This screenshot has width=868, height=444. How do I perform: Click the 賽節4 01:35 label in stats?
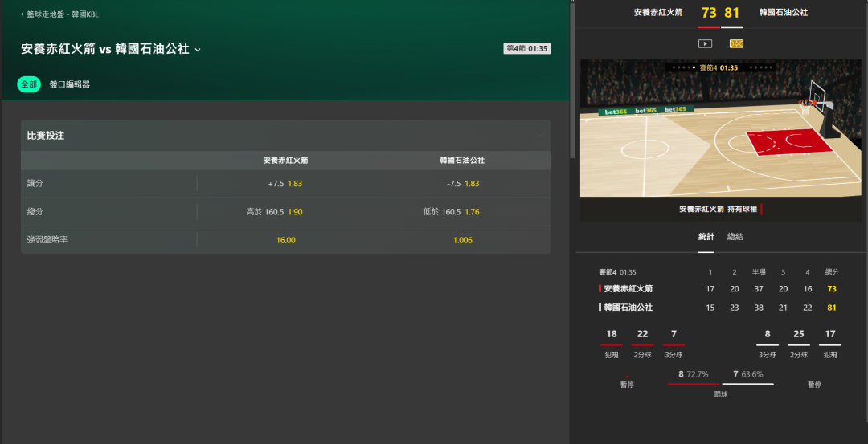click(617, 272)
